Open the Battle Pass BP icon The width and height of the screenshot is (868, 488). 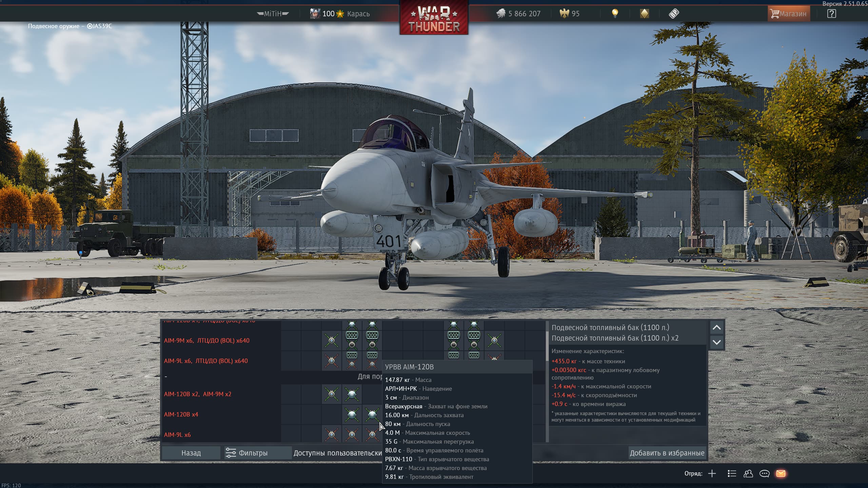click(x=674, y=14)
